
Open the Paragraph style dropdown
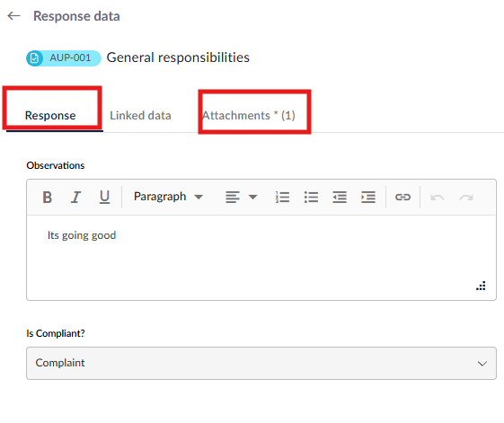click(168, 197)
